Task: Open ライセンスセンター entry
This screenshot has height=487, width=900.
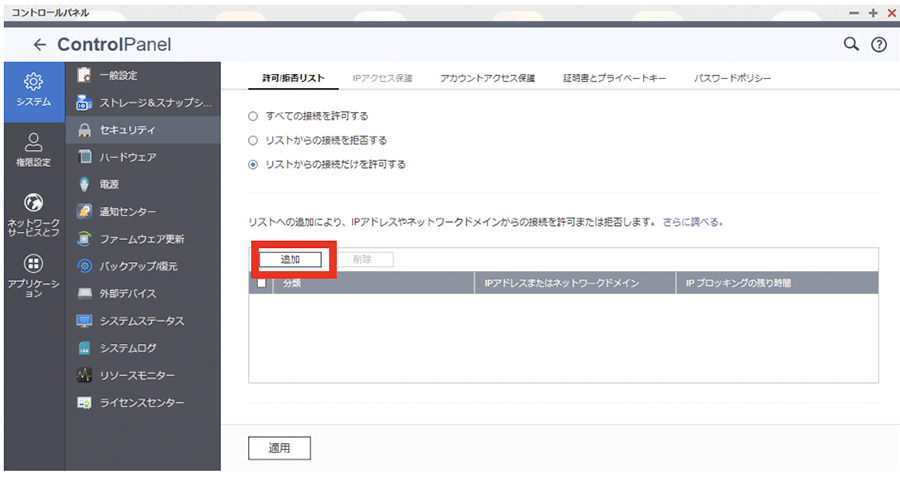Action: 143,403
